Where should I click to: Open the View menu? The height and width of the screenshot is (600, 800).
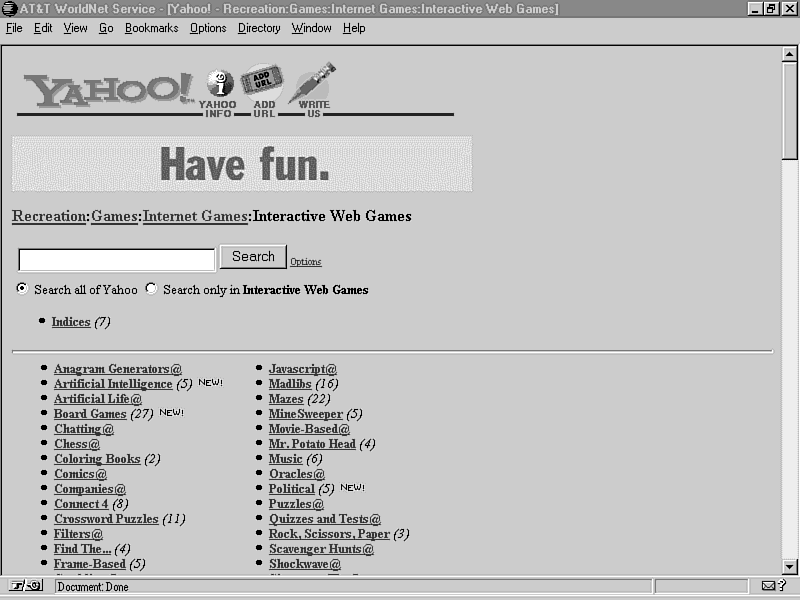coord(76,28)
